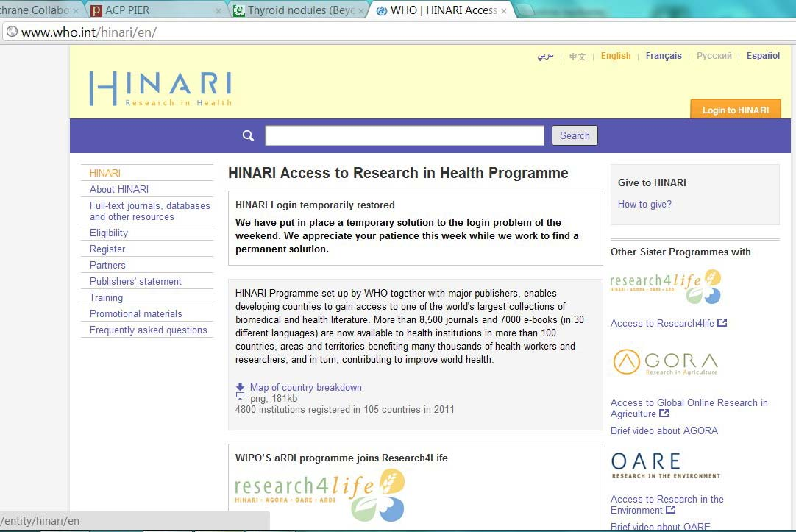Switch language to Chinese
The height and width of the screenshot is (532, 796).
tap(578, 57)
